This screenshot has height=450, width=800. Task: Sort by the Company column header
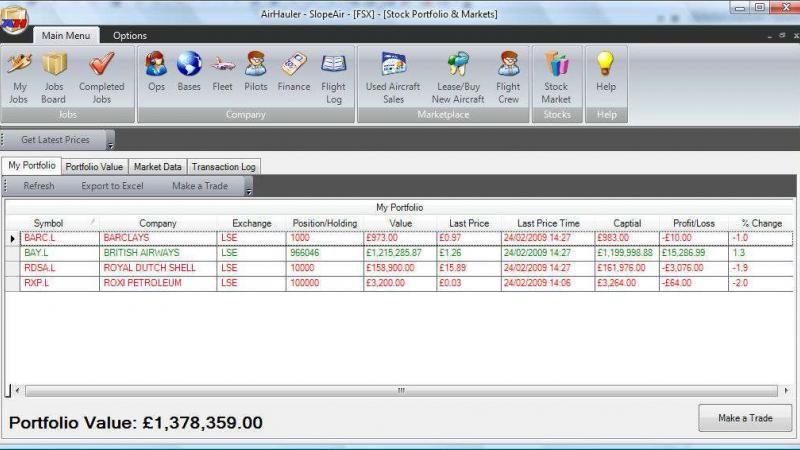tap(158, 223)
